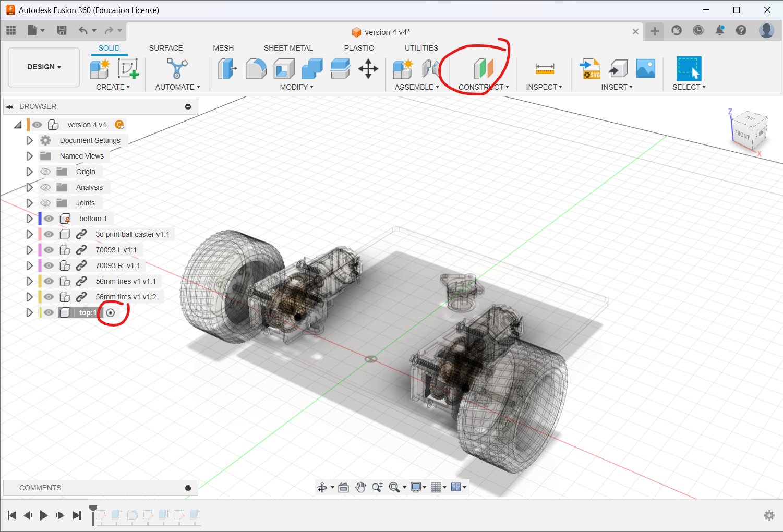Select the Move/Copy tool
Viewport: 783px width, 532px height.
tap(368, 69)
